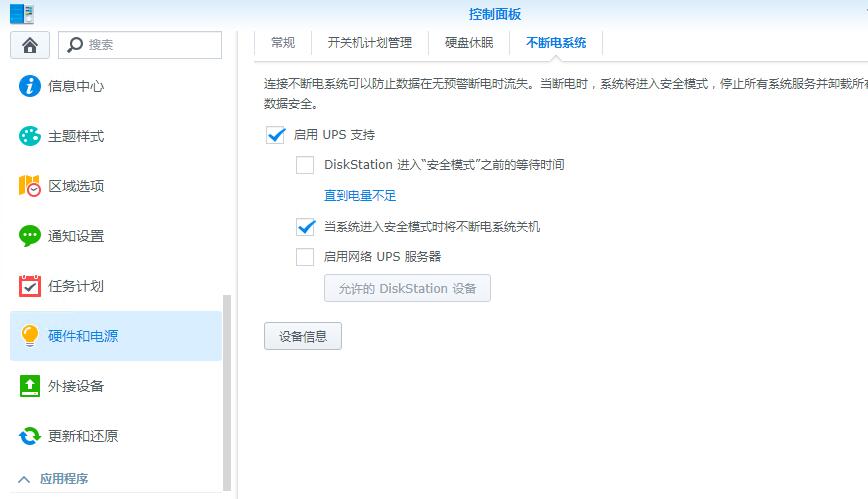Switch to the 硬盘休眠 tab

coord(469,43)
